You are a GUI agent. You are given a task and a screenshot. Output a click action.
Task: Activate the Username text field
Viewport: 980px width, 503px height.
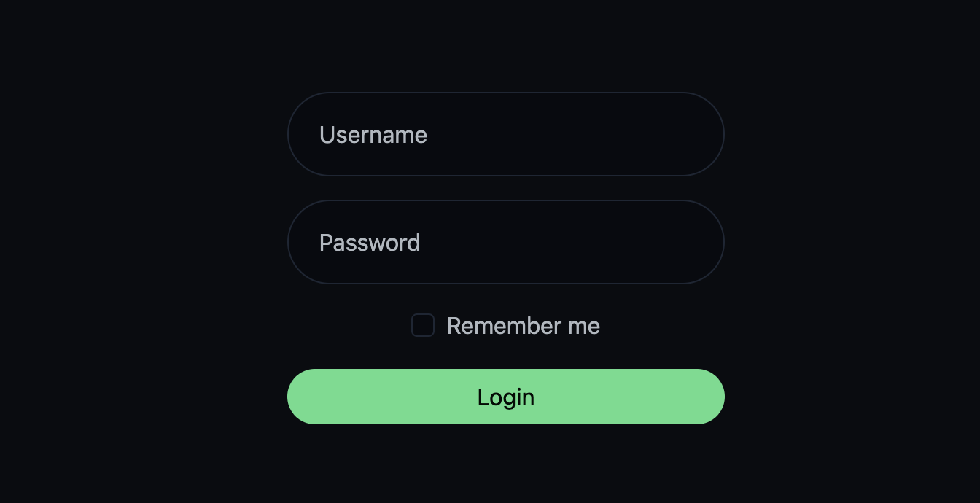tap(506, 134)
